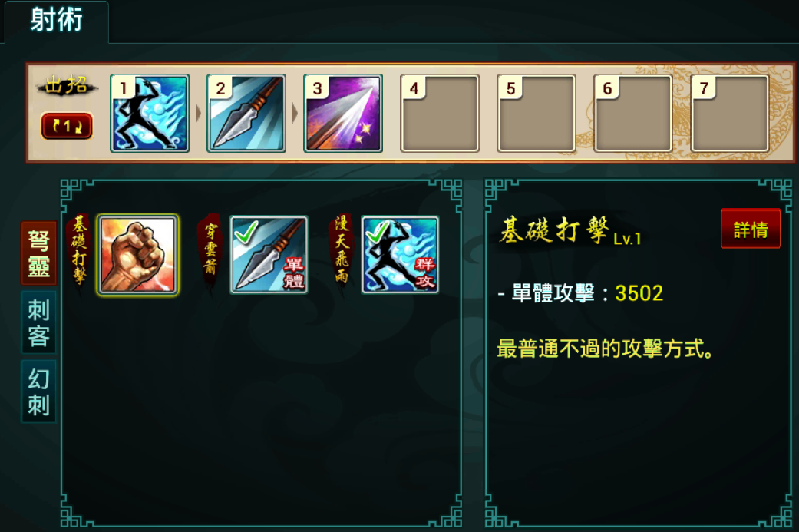Toggle the red cycle counter button
Screen dimensions: 799x532
click(67, 126)
